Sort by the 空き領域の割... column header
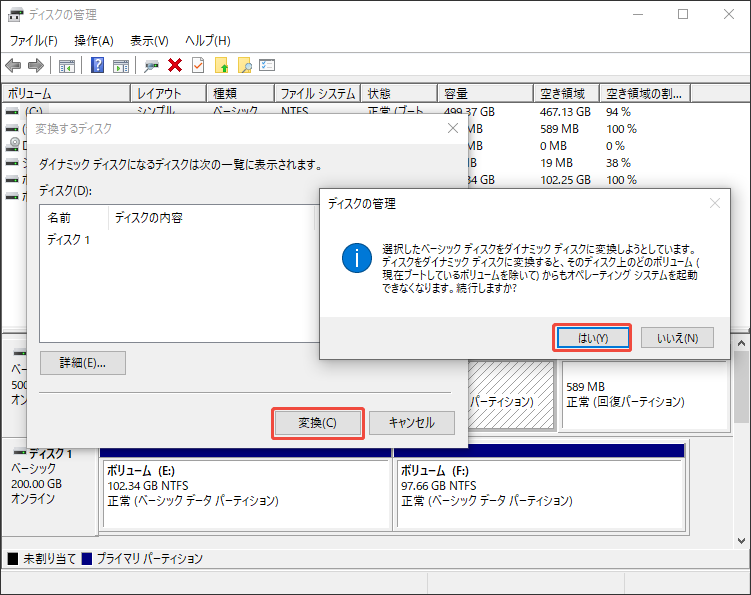 point(646,93)
